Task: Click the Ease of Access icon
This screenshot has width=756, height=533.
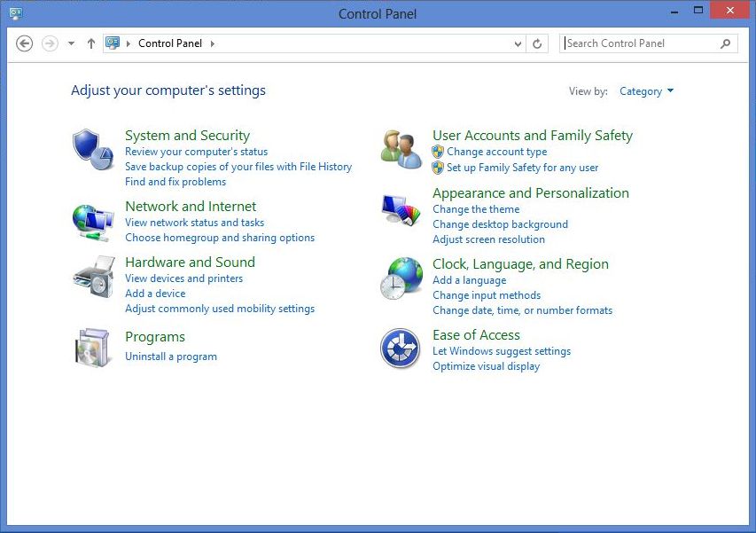Action: point(401,349)
